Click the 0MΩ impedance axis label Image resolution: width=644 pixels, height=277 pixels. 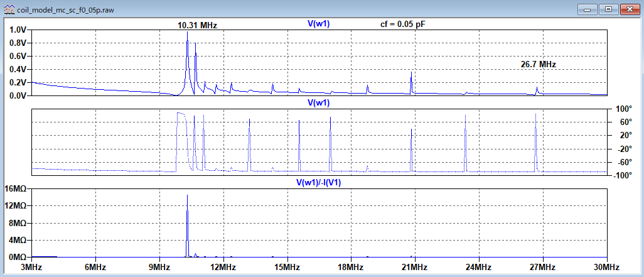17,258
